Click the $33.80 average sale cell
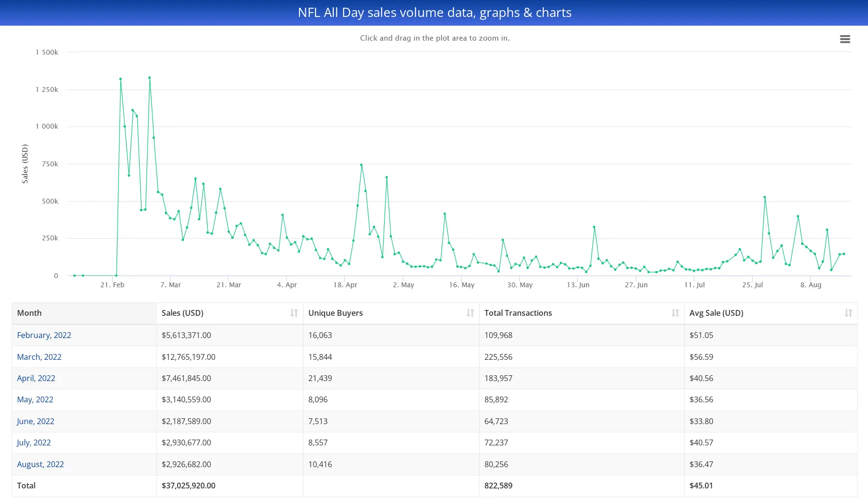 click(771, 421)
